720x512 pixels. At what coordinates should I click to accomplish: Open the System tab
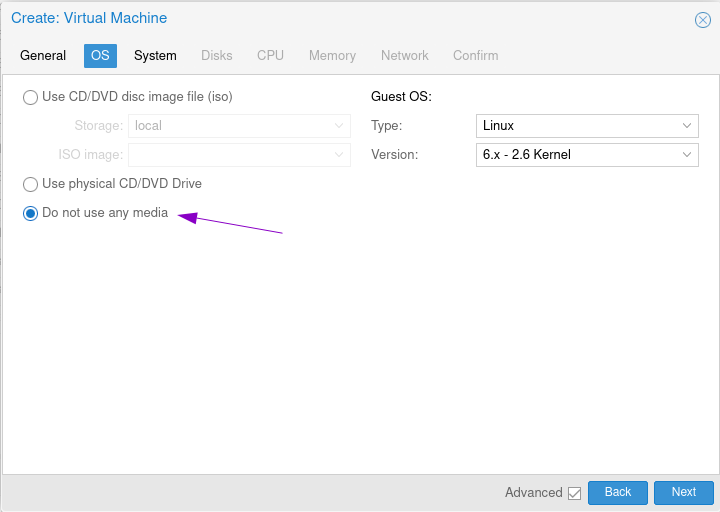pyautogui.click(x=155, y=56)
